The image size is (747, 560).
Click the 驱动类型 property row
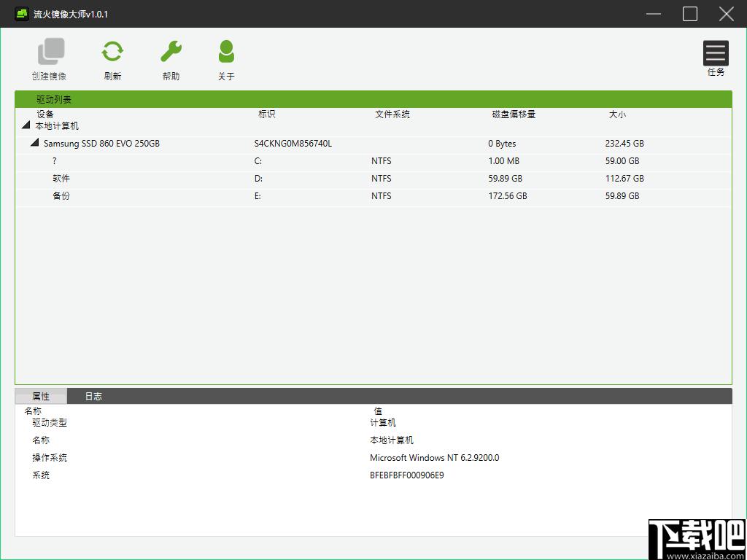pyautogui.click(x=373, y=423)
